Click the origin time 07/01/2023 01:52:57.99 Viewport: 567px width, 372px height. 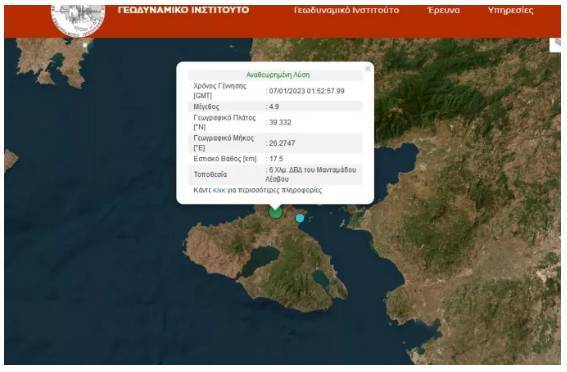tap(307, 91)
